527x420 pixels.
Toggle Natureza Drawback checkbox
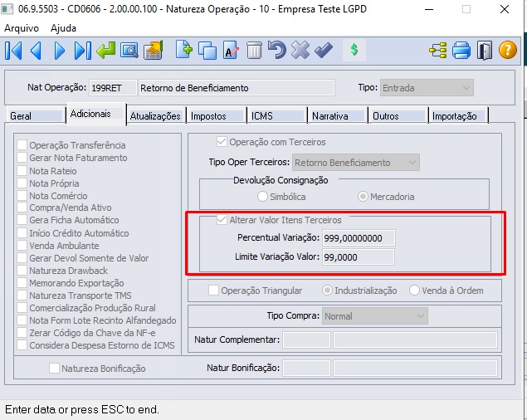[x=22, y=270]
